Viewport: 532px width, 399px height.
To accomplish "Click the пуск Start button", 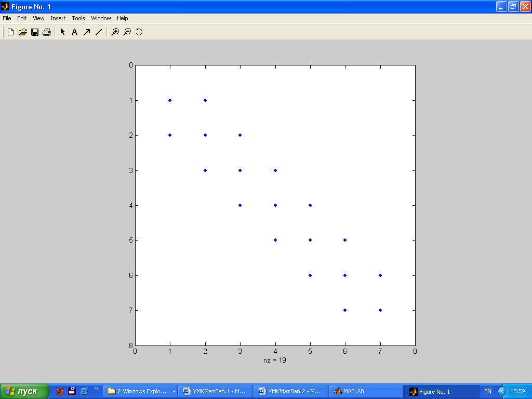I will 24,391.
